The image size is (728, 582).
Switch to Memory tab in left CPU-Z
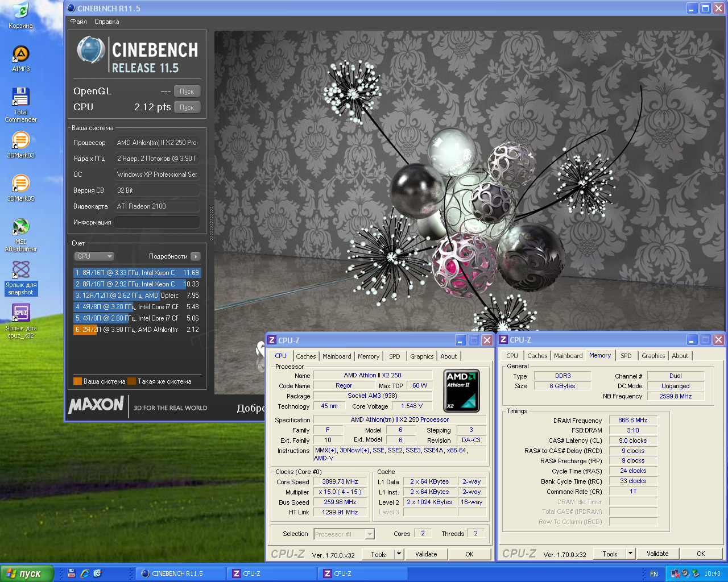click(369, 356)
